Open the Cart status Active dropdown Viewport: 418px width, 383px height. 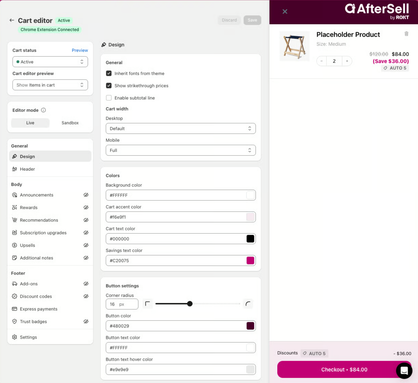50,62
